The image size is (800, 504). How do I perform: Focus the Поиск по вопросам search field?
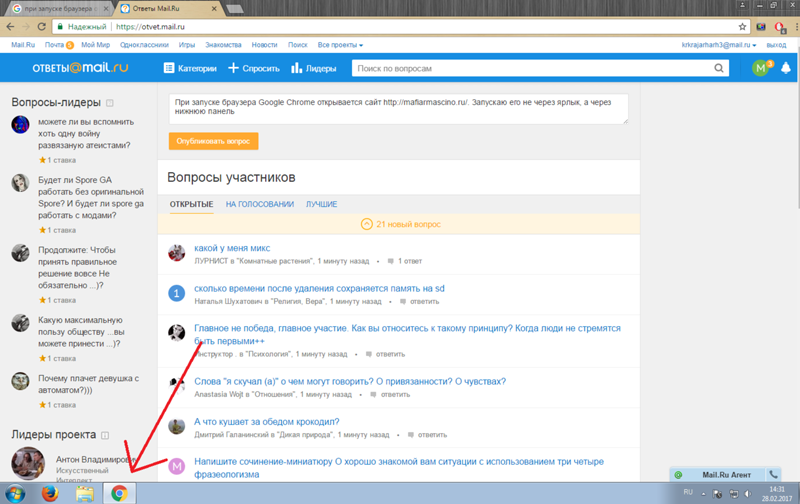tap(532, 68)
